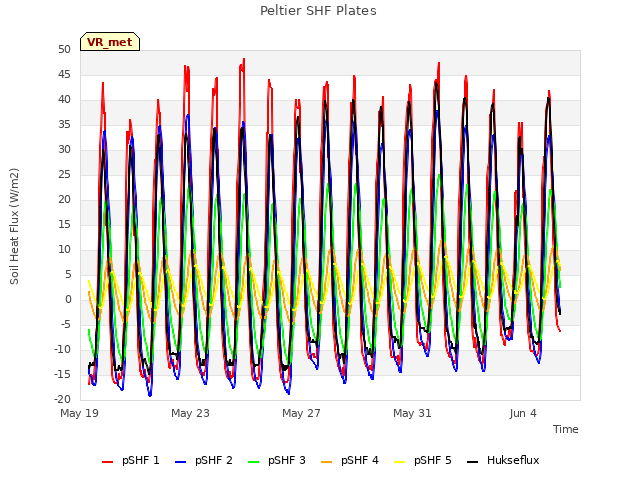Viewport: 640px width, 480px height.
Task: Click the -10 y-axis tick label
Action: click(x=62, y=349)
